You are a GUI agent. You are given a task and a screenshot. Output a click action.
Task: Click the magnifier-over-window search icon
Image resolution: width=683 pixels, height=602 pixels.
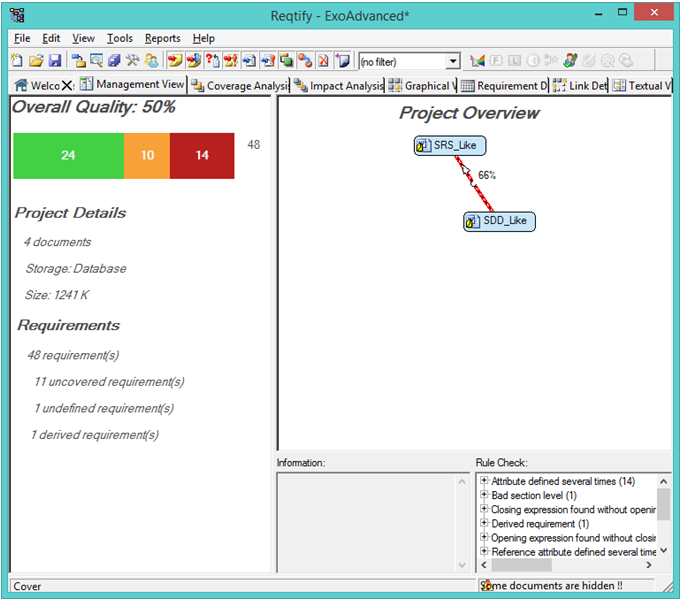[x=96, y=60]
